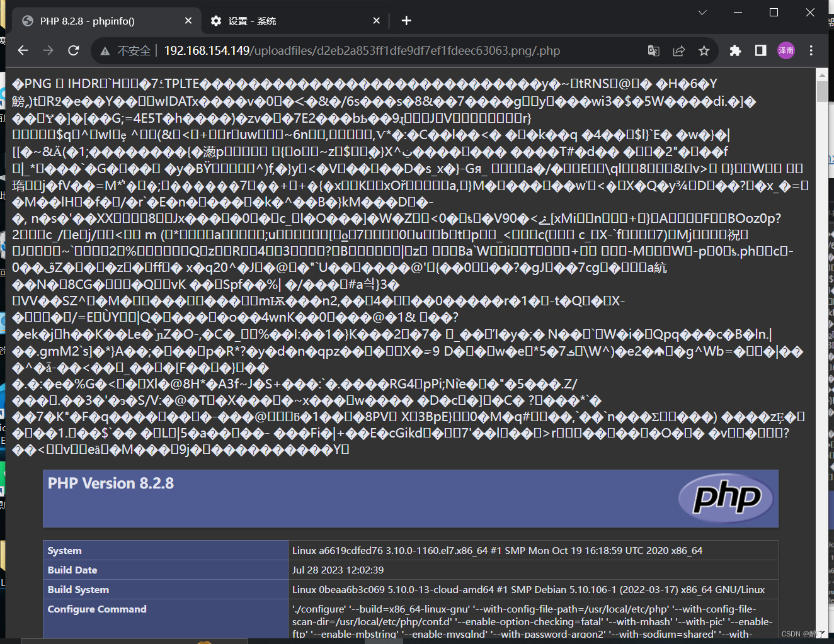
Task: Close the browser window
Action: tap(811, 13)
